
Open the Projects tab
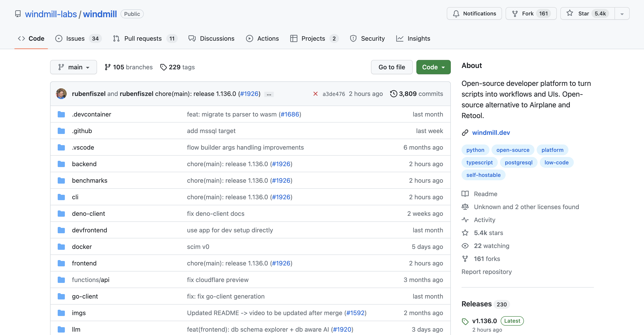pos(314,38)
